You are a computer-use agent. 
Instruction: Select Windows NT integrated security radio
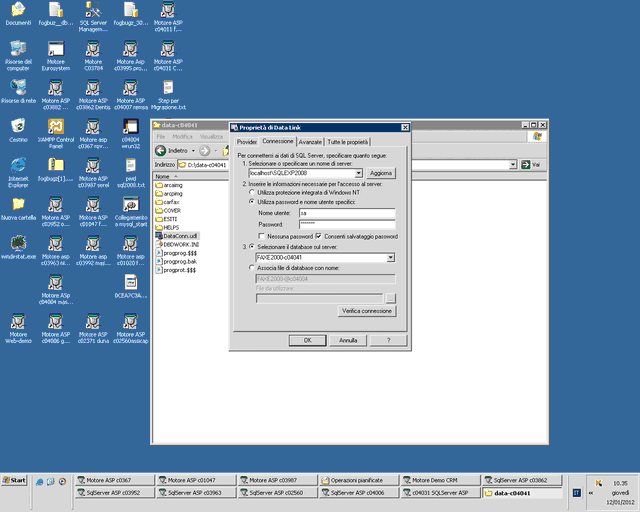252,192
